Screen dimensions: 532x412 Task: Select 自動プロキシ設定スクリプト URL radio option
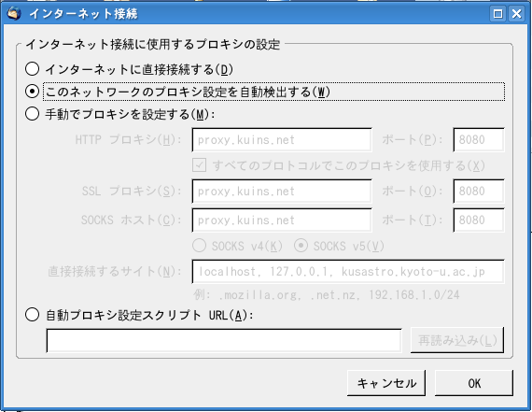pos(33,315)
